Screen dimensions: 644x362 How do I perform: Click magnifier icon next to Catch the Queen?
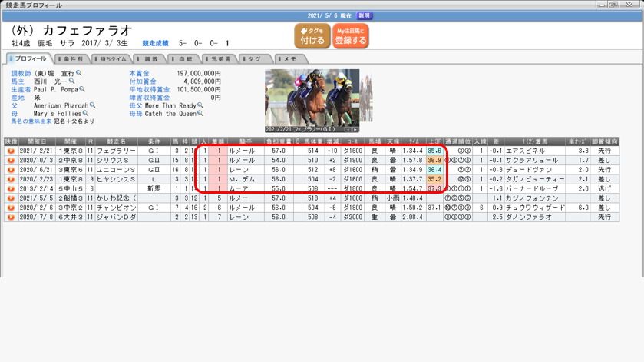(200, 114)
